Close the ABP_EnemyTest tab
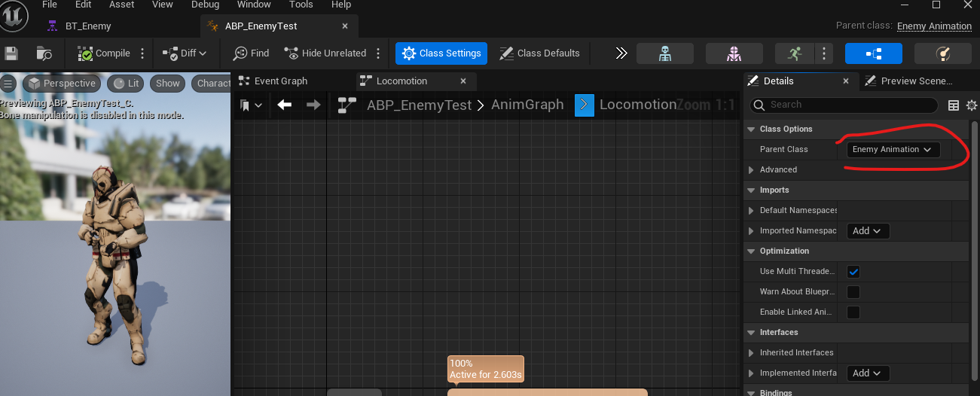Screen dimensions: 980x396 pyautogui.click(x=345, y=26)
